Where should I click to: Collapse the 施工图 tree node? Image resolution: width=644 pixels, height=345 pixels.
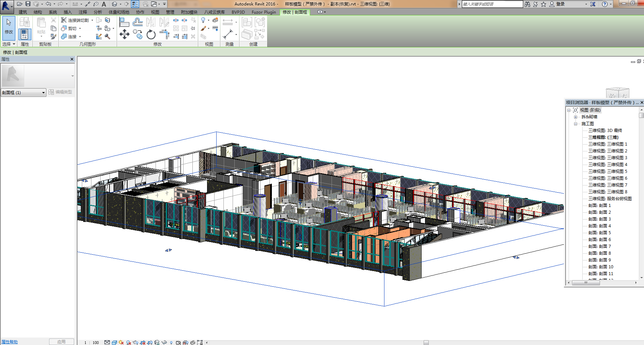tap(576, 124)
